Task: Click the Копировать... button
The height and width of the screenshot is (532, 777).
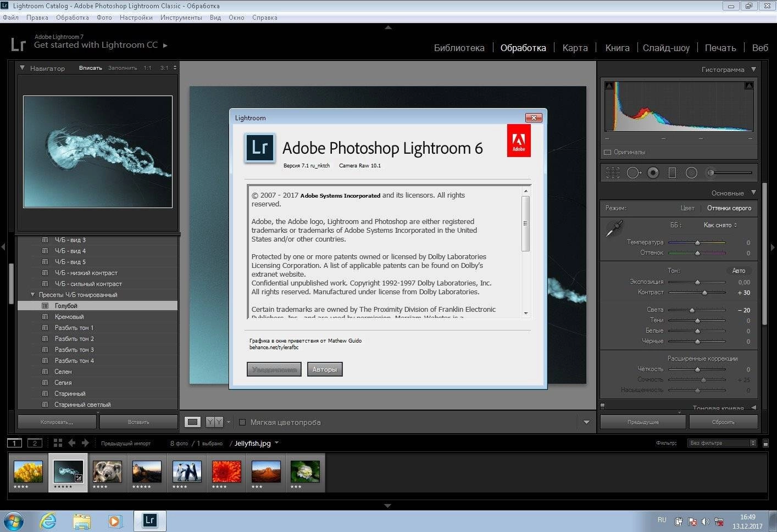Action: [x=57, y=422]
